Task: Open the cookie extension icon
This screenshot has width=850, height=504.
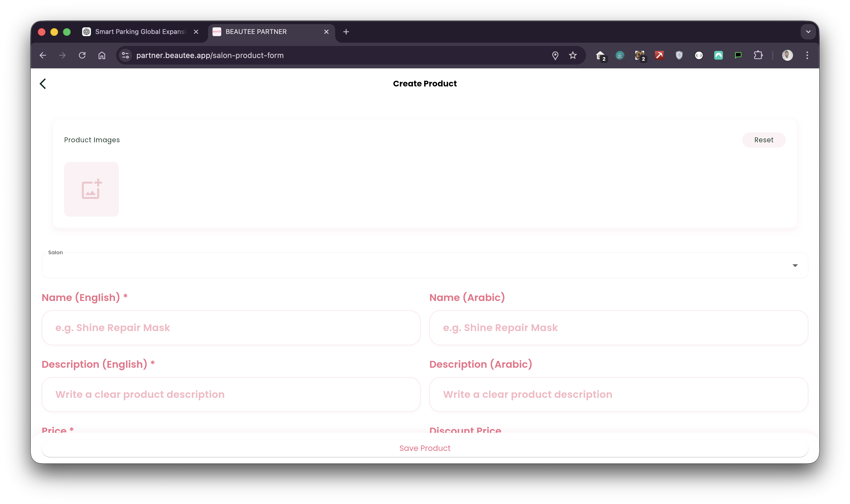Action: pyautogui.click(x=640, y=56)
